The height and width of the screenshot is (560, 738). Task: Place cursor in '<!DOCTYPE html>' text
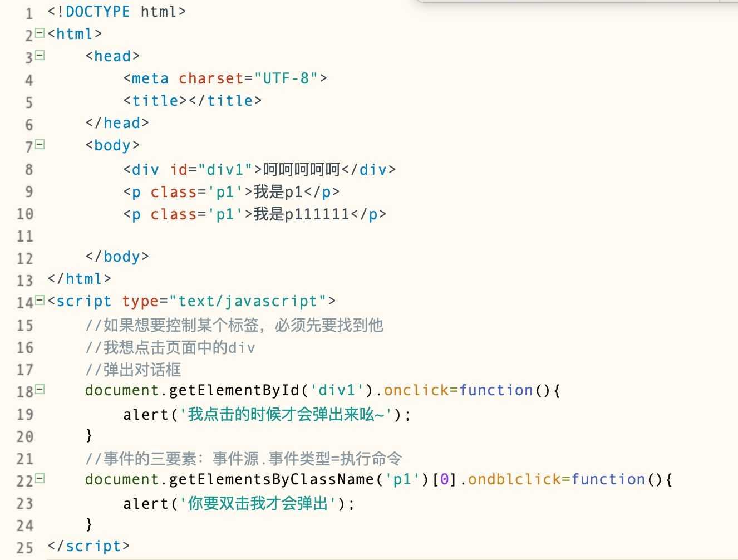(x=117, y=12)
